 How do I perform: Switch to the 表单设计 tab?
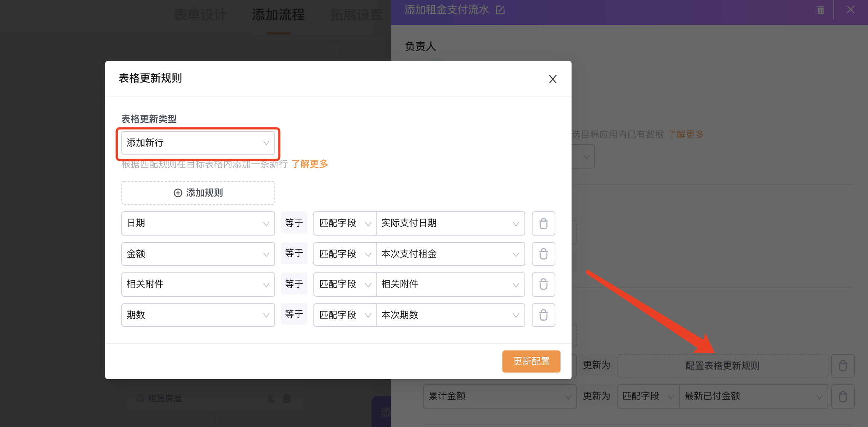coord(200,15)
